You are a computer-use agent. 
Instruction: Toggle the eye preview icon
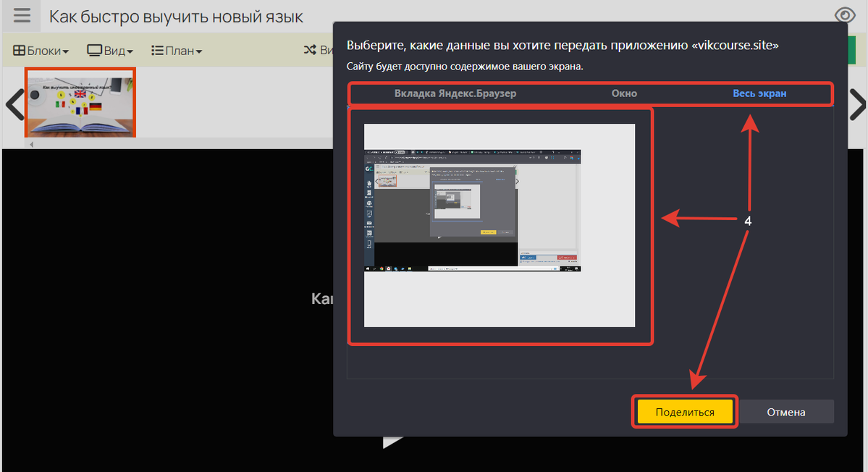(x=844, y=16)
